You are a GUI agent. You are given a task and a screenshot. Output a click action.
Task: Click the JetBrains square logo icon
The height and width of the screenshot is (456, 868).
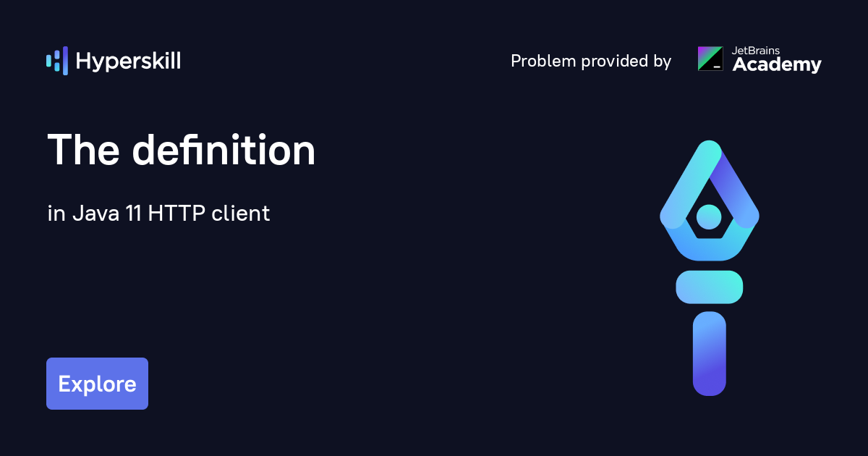710,59
